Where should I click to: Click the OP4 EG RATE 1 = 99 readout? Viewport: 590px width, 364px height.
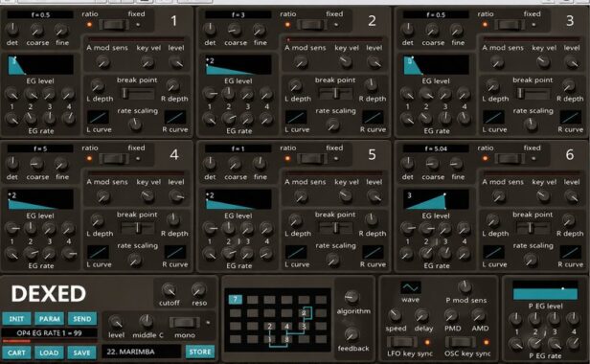click(x=49, y=333)
